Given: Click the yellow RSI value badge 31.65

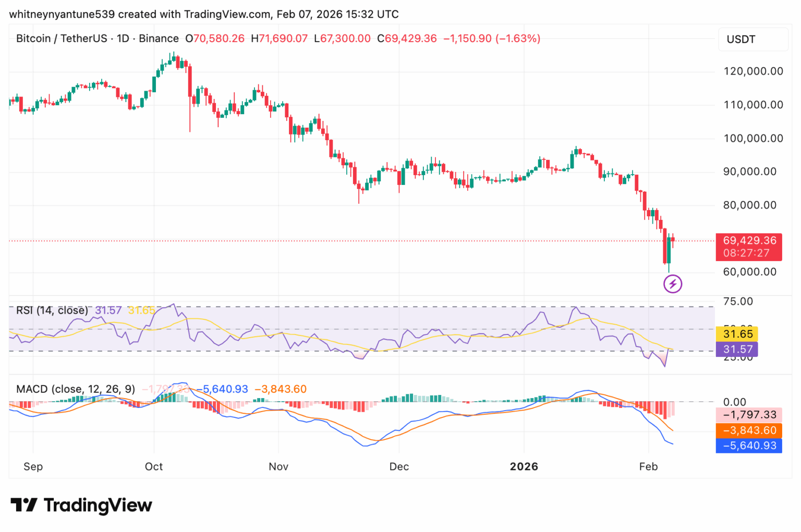Looking at the screenshot, I should point(736,333).
